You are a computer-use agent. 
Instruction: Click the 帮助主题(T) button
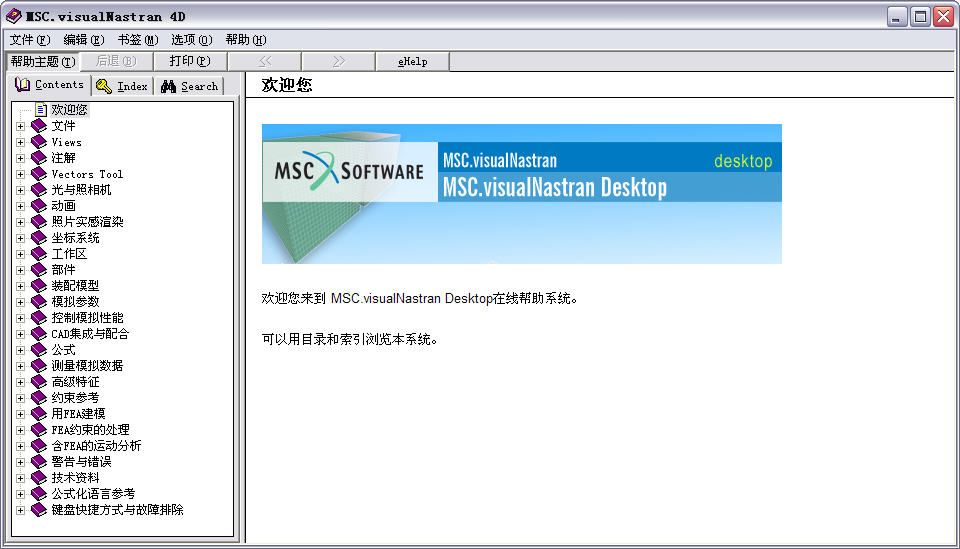[43, 61]
